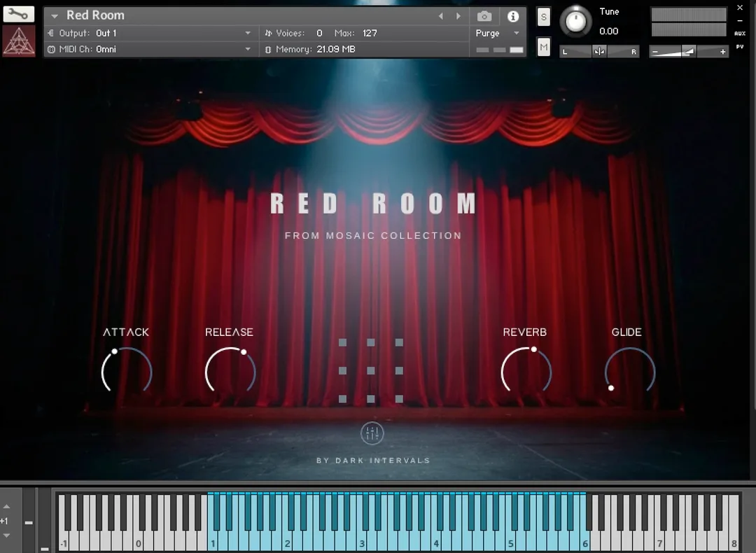Open snapshot view with camera icon
This screenshot has height=553, width=756.
(484, 16)
